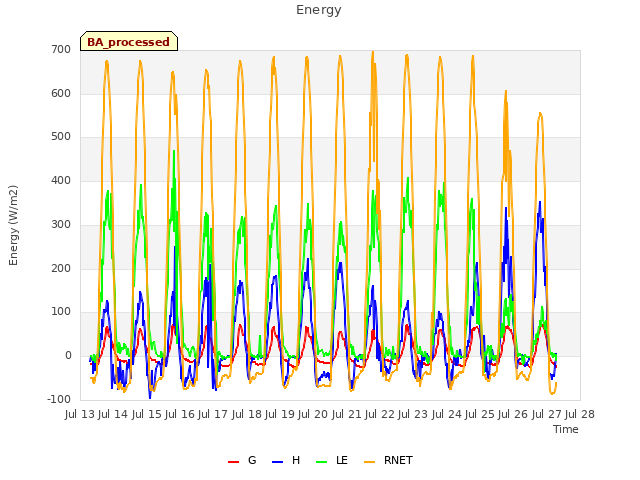
Task: Click the x-axis date label Jul 15
Action: coord(147,414)
